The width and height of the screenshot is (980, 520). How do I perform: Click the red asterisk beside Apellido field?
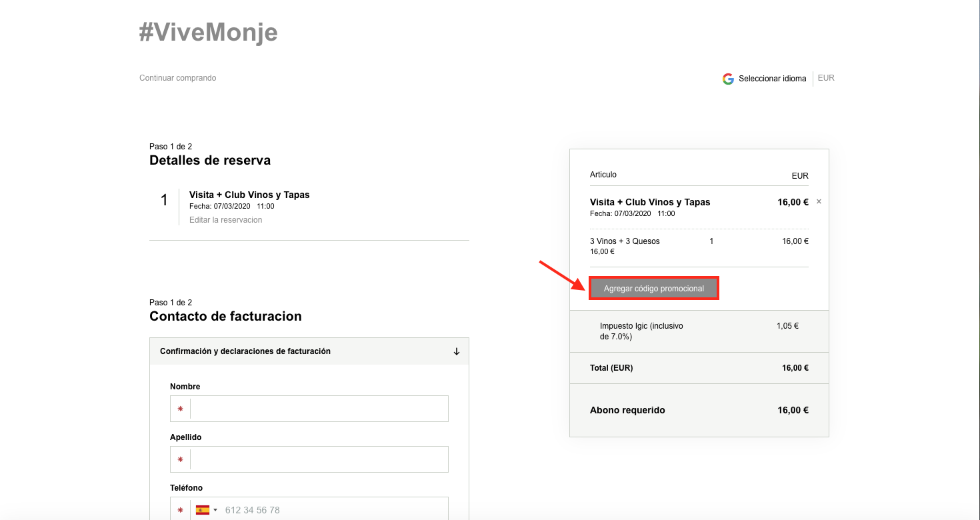pyautogui.click(x=180, y=459)
